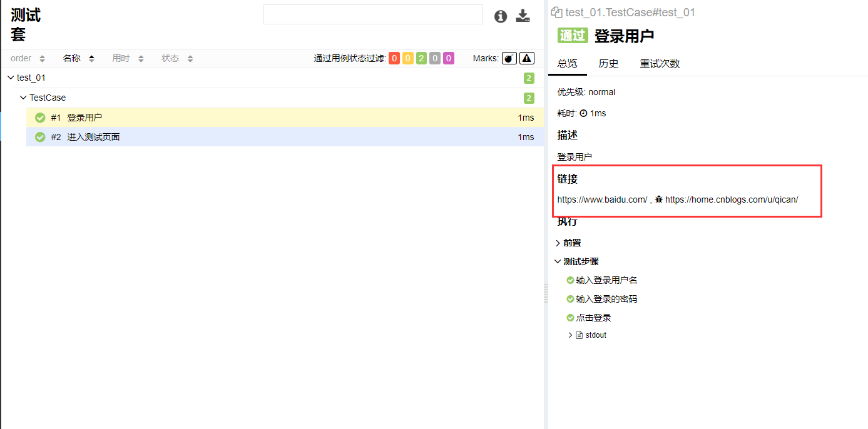Open the https://www.baidu.com/ link

(602, 199)
